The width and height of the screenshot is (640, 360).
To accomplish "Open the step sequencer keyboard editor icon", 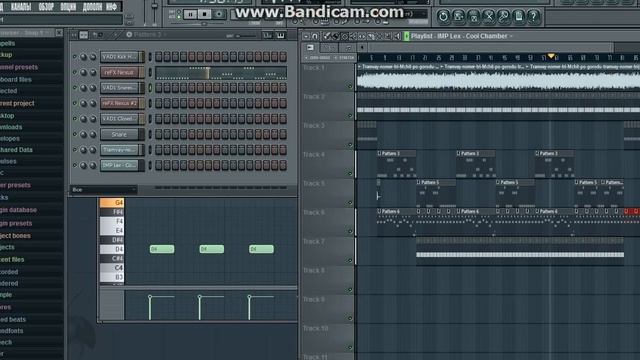I will click(x=281, y=36).
